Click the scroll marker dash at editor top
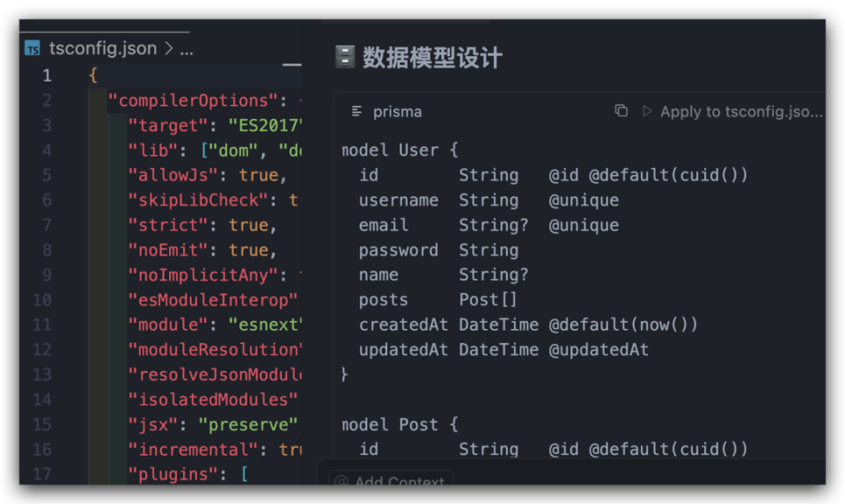845x504 pixels. click(291, 64)
